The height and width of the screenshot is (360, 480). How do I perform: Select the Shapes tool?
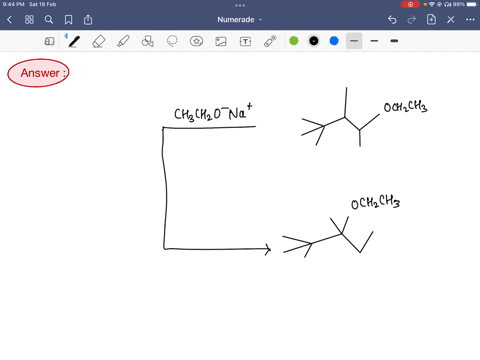pyautogui.click(x=148, y=41)
